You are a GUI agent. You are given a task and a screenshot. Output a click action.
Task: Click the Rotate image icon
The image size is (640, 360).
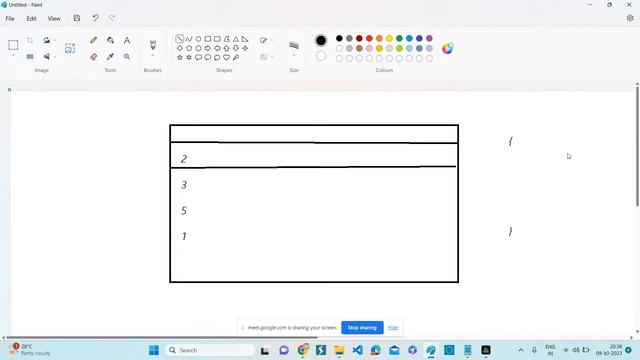[x=47, y=40]
